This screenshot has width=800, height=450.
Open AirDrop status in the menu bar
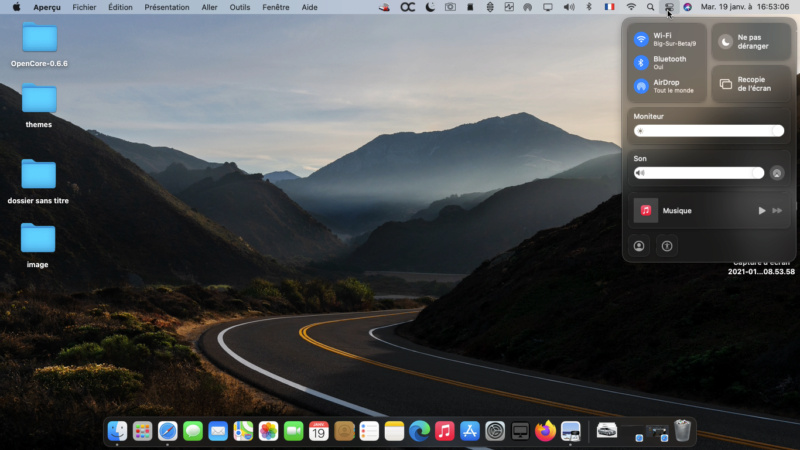pos(528,7)
